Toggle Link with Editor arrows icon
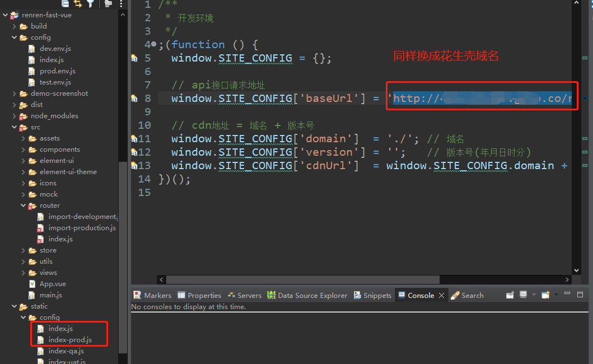 coord(78,4)
